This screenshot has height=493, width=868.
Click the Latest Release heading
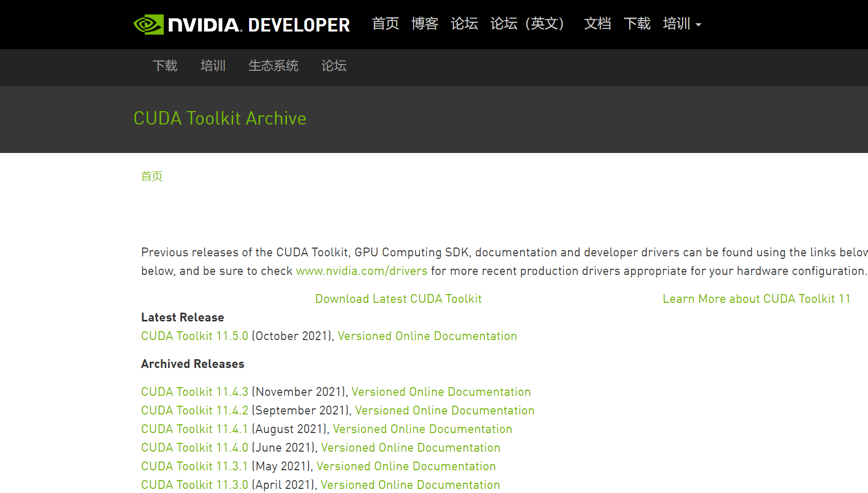(x=182, y=317)
